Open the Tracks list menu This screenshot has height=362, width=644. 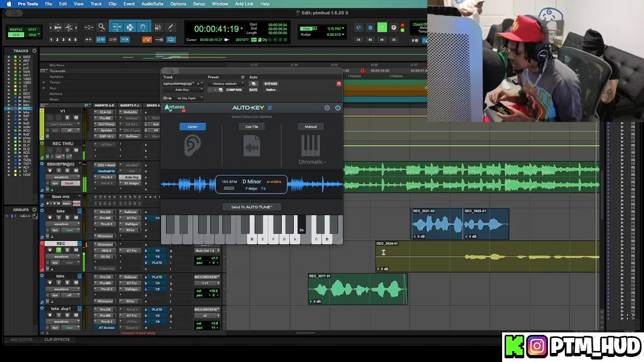click(x=34, y=51)
